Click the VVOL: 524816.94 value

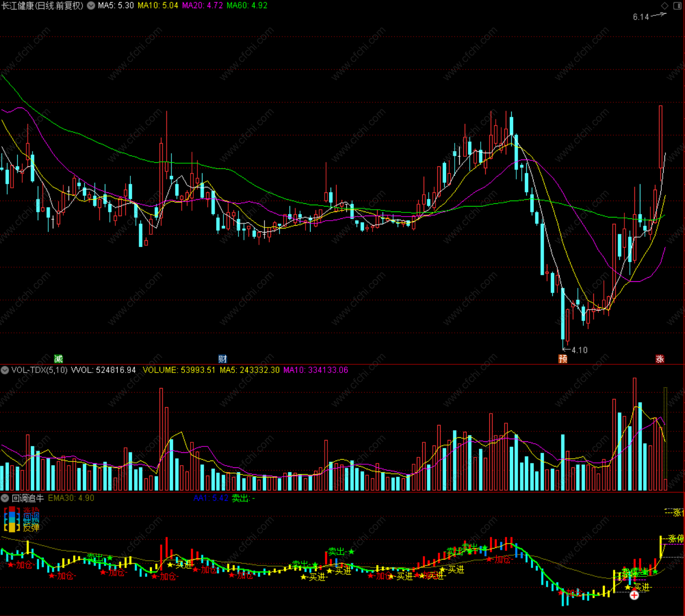pos(104,370)
